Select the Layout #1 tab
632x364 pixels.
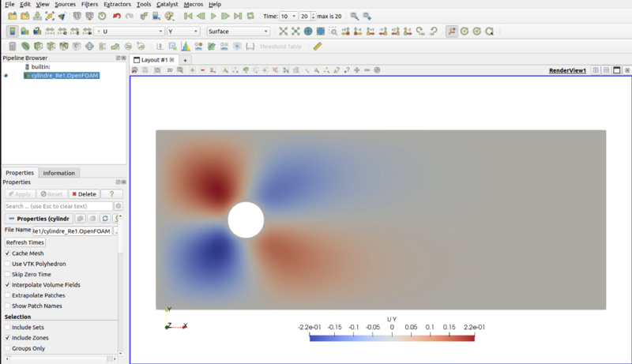pyautogui.click(x=153, y=59)
